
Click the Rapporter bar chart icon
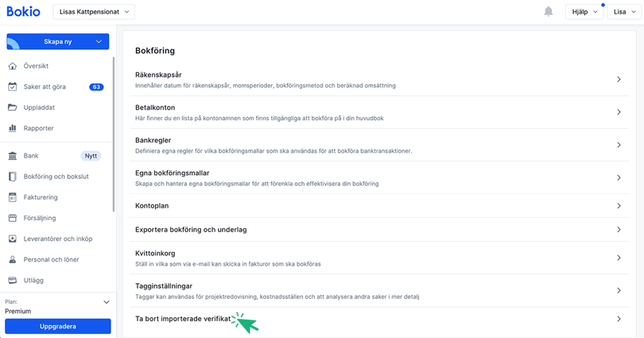(x=12, y=128)
